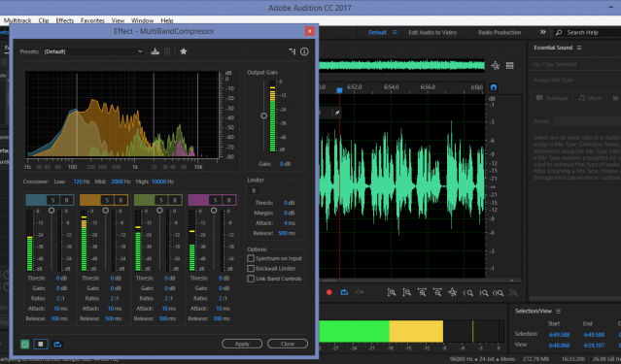Image resolution: width=621 pixels, height=364 pixels.
Task: Open the Multitrack menu
Action: pos(17,20)
